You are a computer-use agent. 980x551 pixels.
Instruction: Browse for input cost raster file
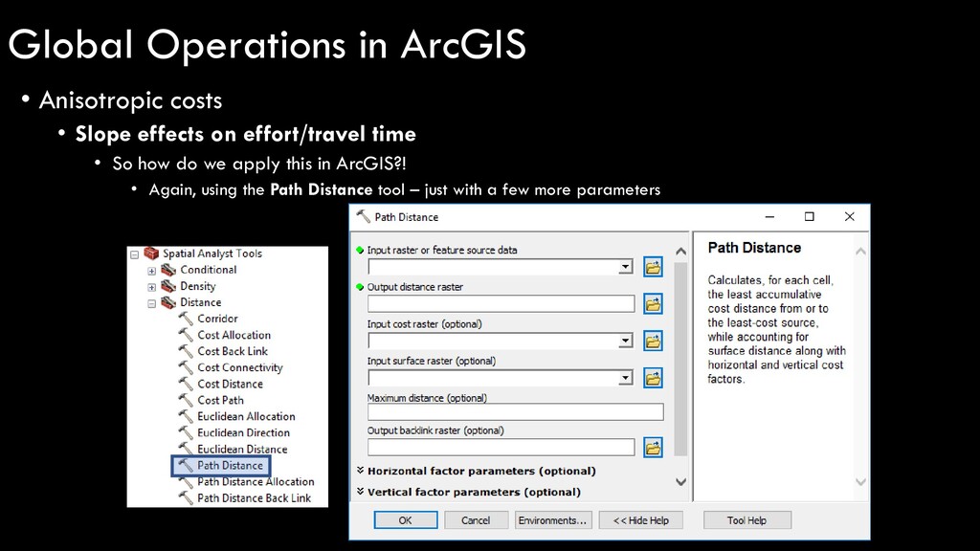[x=653, y=342]
